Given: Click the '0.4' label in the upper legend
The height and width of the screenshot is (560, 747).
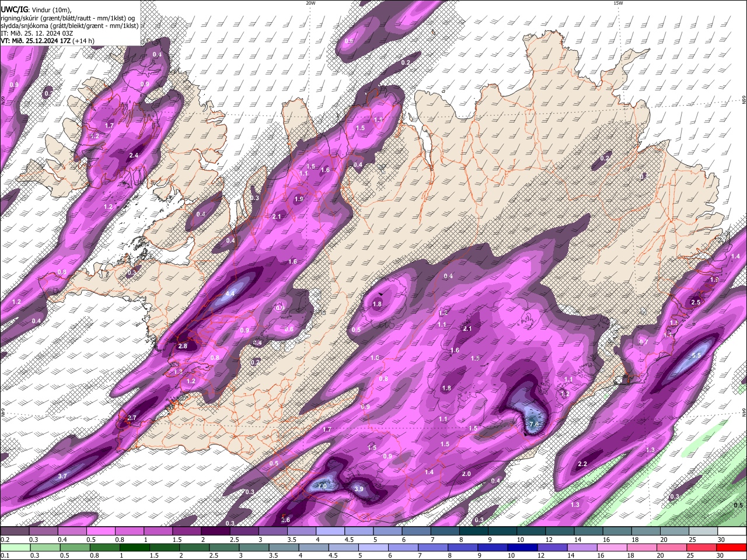Looking at the screenshot, I should (61, 540).
